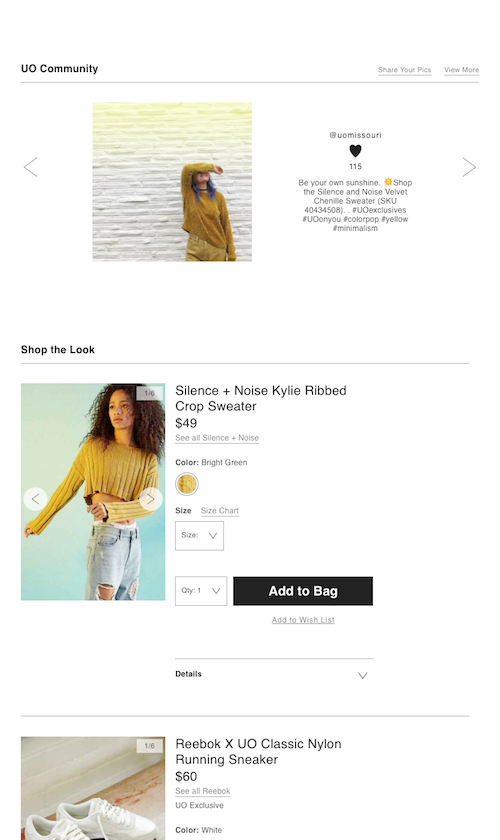The height and width of the screenshot is (840, 500).
Task: Open Share Your Pics link
Action: (x=405, y=70)
